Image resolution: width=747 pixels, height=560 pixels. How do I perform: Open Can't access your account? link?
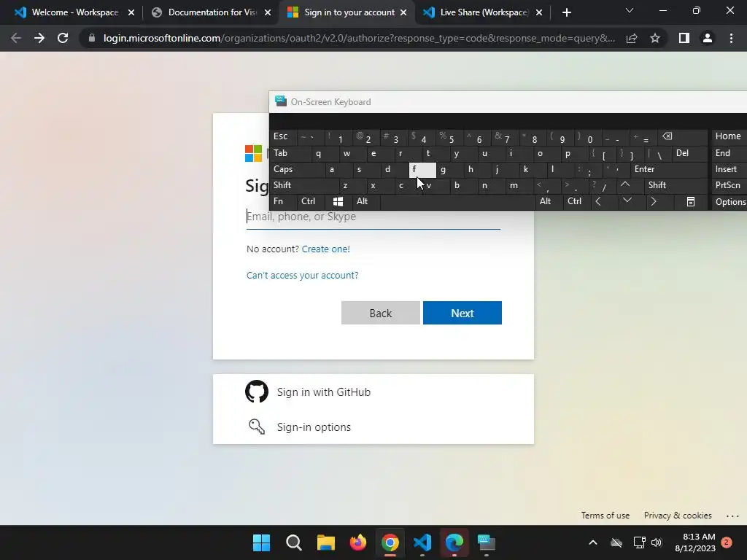point(303,275)
